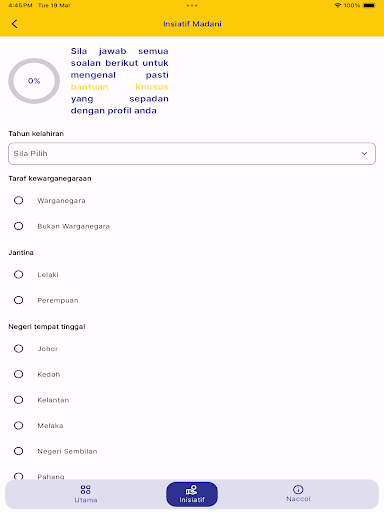The width and height of the screenshot is (384, 512).
Task: Tap the battery indicator icon
Action: pyautogui.click(x=369, y=5)
